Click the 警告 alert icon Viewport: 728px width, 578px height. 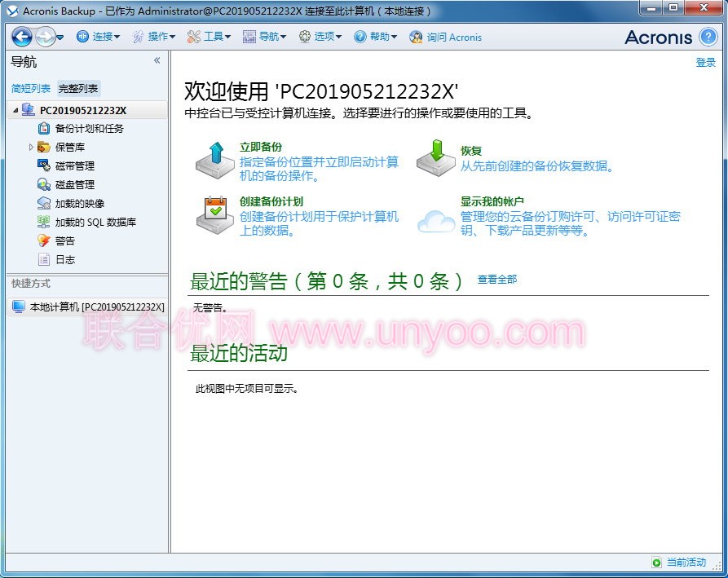click(44, 240)
